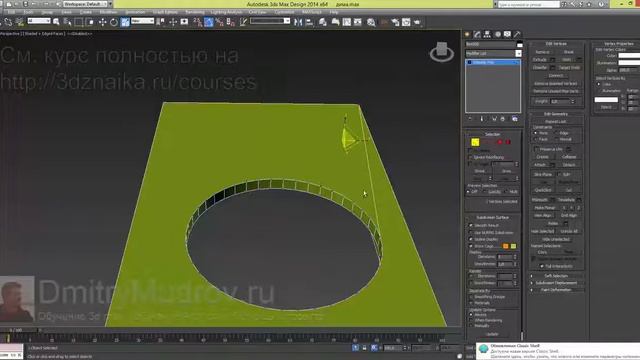Click the Remove Isolated Vertices button
This screenshot has height=360, width=640.
pos(556,83)
